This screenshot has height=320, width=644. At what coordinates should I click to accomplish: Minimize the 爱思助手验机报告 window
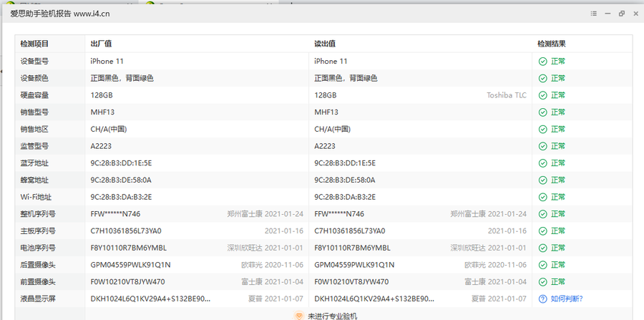pyautogui.click(x=608, y=14)
